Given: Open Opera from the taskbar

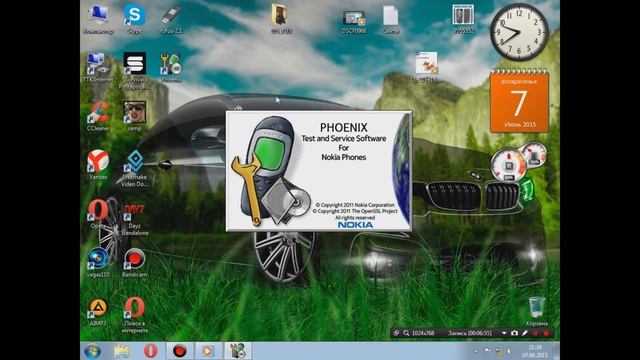Looking at the screenshot, I should pyautogui.click(x=151, y=351).
